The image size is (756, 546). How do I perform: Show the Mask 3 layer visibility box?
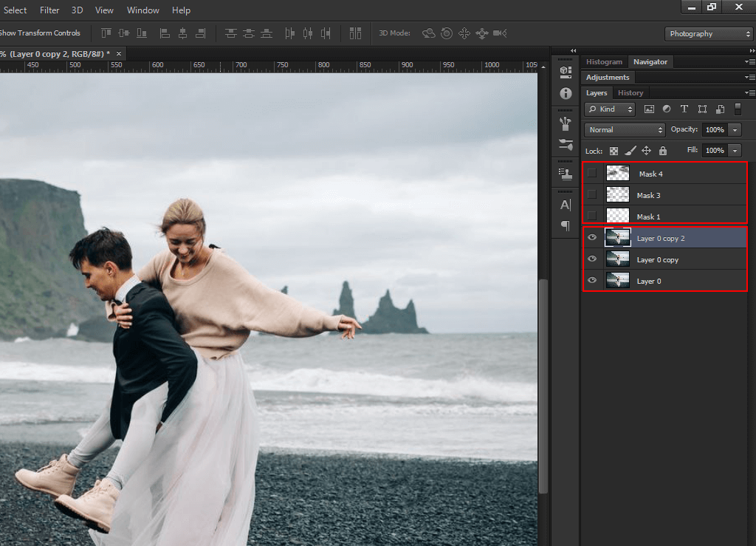click(592, 194)
